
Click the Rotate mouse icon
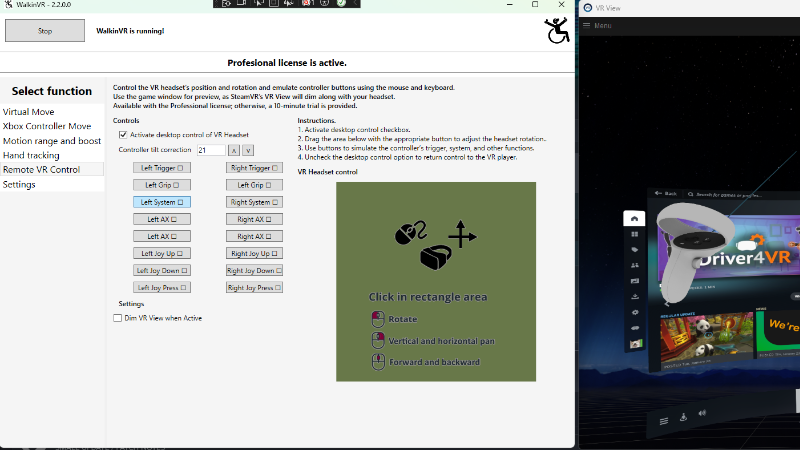(x=377, y=319)
